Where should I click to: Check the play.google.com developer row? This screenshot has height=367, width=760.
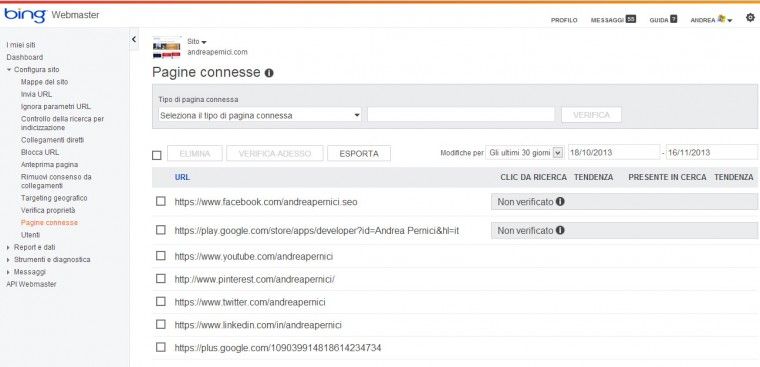(161, 230)
